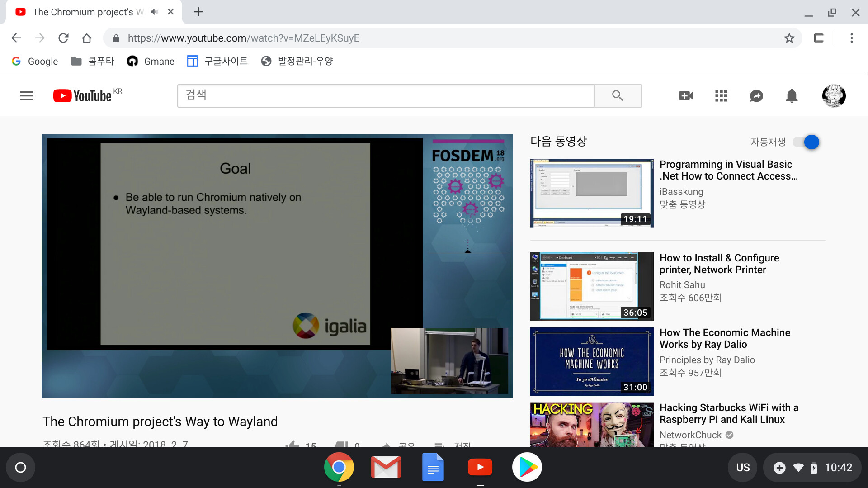
Task: Click the cast/media icon in browser toolbar
Action: point(819,38)
